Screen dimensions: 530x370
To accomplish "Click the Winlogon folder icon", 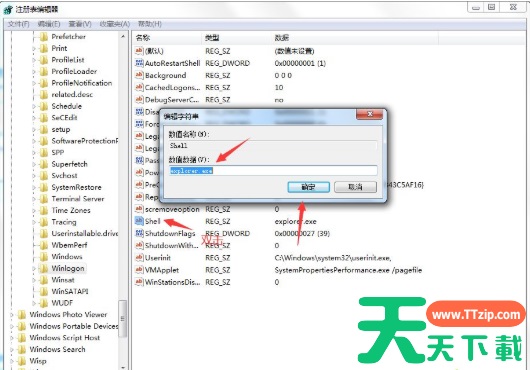I will tap(44, 268).
